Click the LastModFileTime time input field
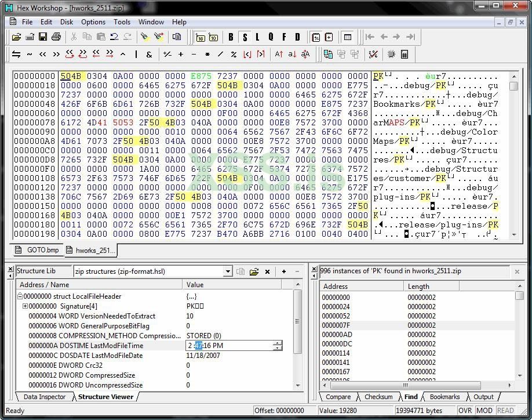 point(229,345)
